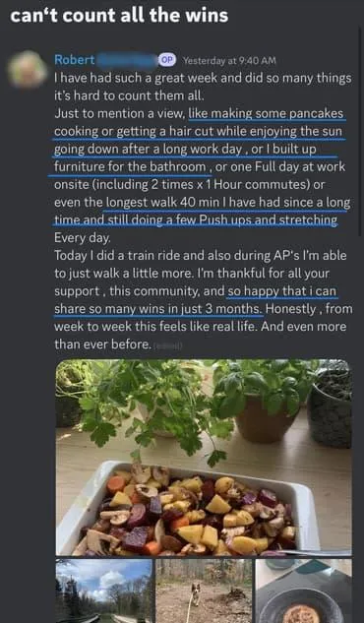
Task: Click the message paragraph starting Today I did
Action: [x=201, y=299]
